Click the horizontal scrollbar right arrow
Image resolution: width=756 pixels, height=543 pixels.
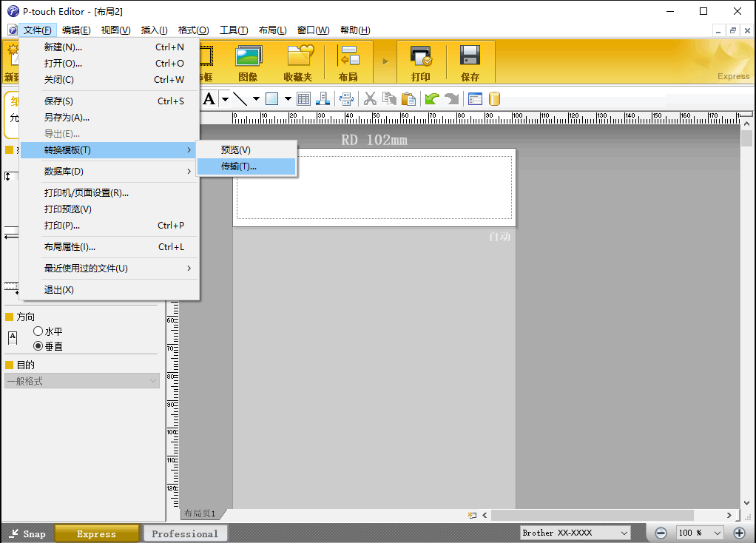[x=729, y=515]
